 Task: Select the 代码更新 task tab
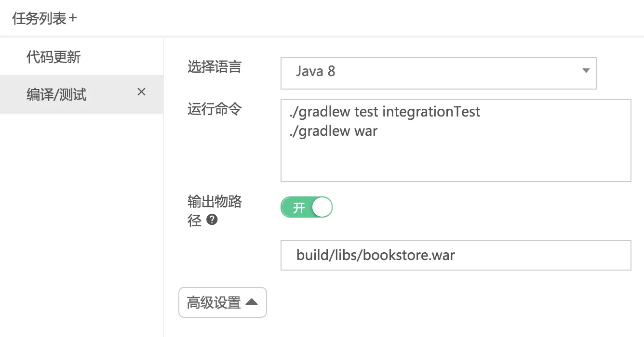pyautogui.click(x=54, y=57)
